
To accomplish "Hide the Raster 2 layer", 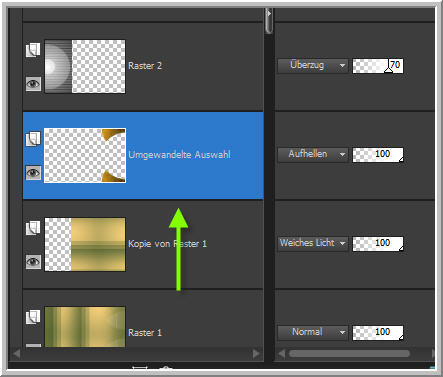I will click(33, 84).
